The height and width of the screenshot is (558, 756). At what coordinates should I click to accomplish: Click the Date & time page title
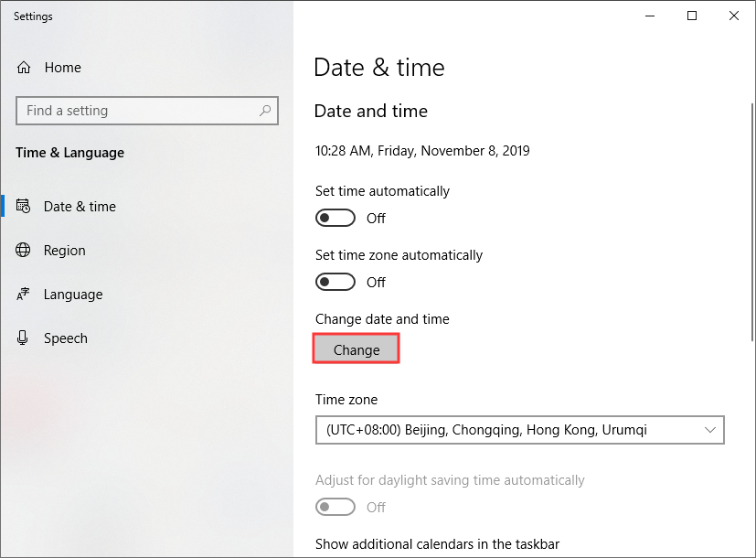379,67
